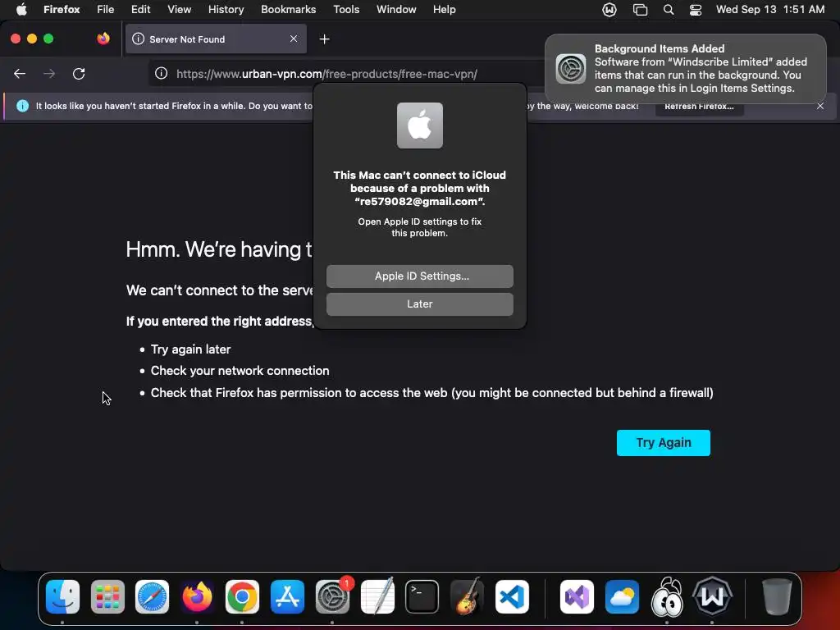Open the Help menu
Screen dimensions: 840x630
pos(444,9)
